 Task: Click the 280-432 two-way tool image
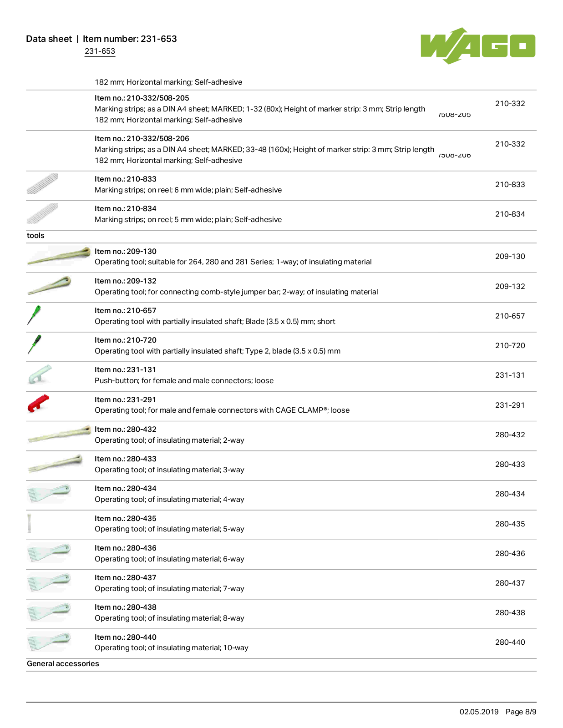[59, 434]
